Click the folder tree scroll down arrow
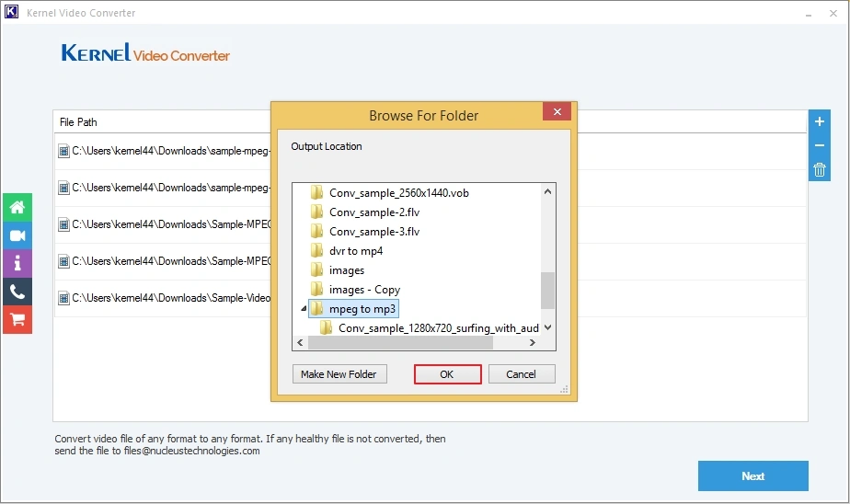This screenshot has height=504, width=850. tap(547, 327)
